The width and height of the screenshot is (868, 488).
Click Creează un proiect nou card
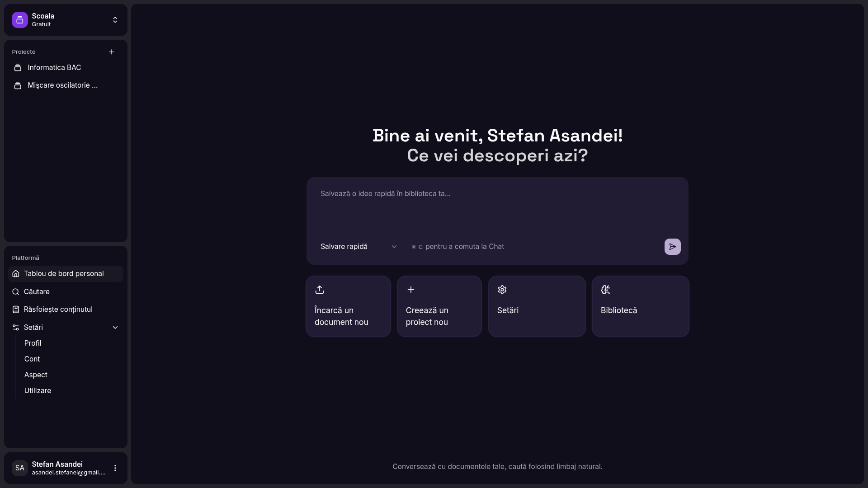[439, 306]
